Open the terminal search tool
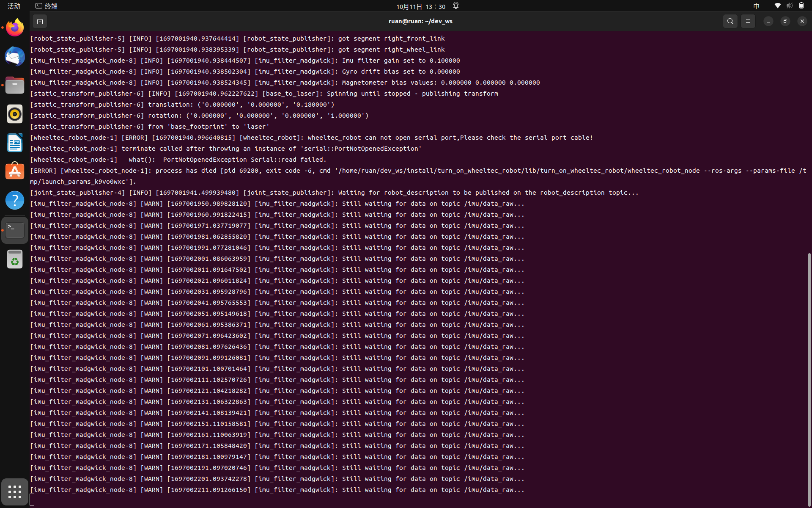 pos(730,21)
